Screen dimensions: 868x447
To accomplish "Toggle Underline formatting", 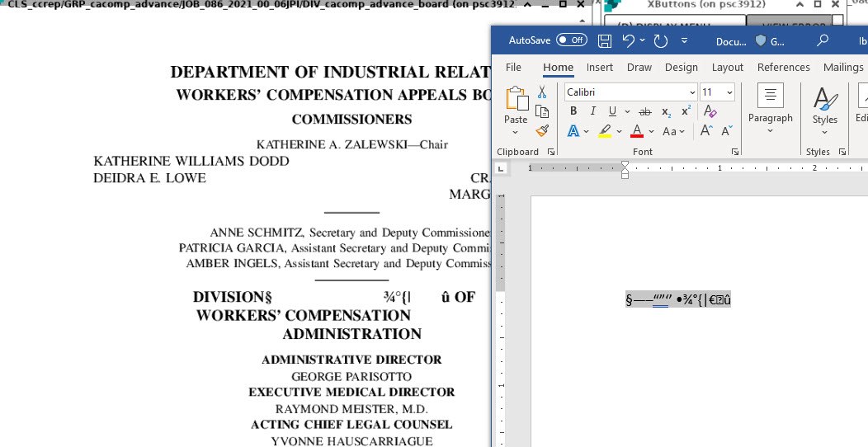I will (612, 111).
